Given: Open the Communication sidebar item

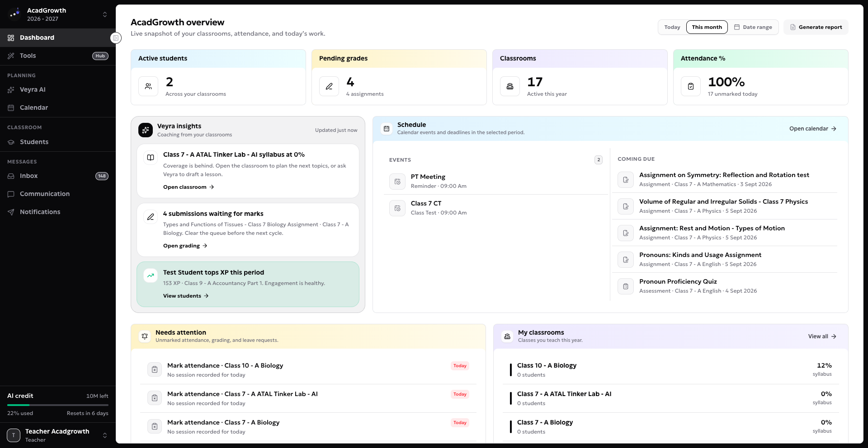Looking at the screenshot, I should click(x=58, y=194).
